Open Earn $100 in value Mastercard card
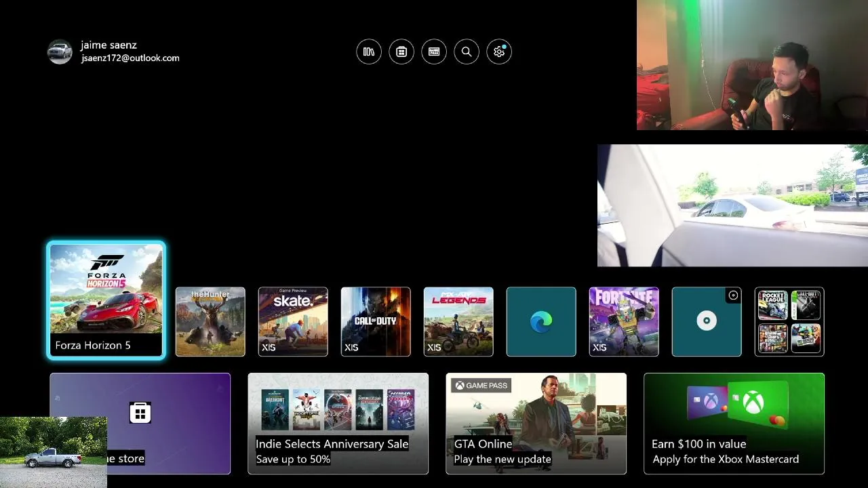The image size is (868, 488). (734, 424)
